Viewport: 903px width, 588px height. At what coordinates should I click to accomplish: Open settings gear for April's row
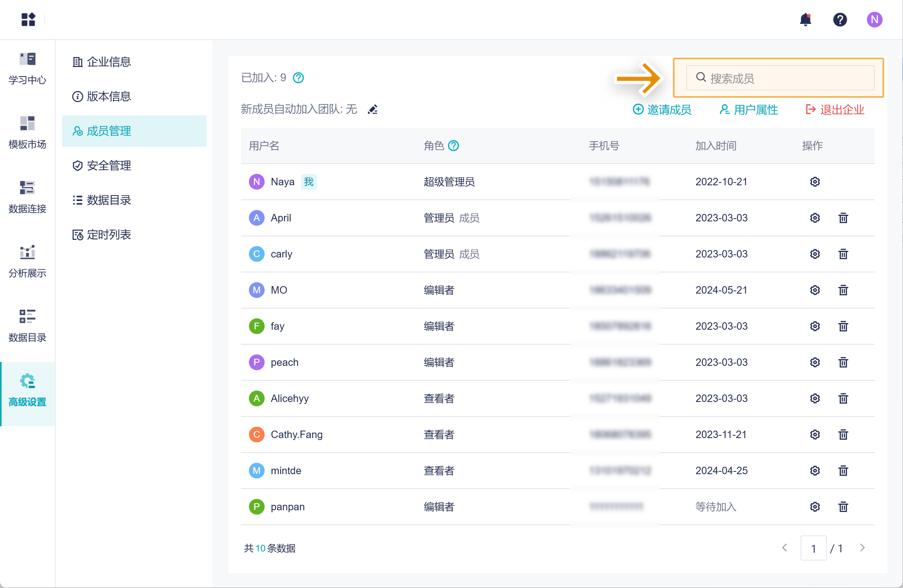click(815, 218)
